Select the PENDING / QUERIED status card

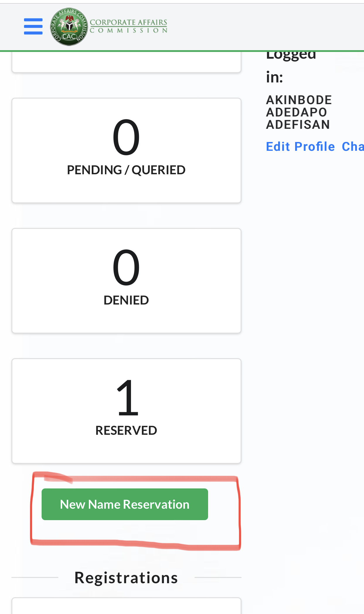tap(126, 150)
